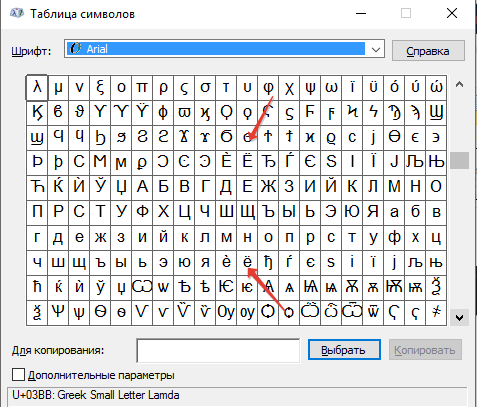
Task: Click the Выбрать button
Action: (x=344, y=350)
